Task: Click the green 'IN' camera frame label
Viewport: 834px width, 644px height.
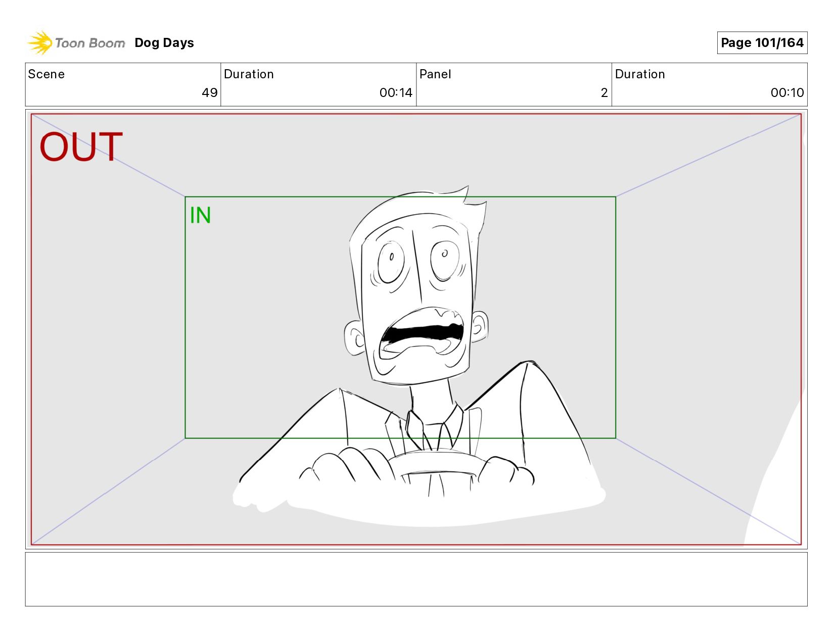Action: click(200, 216)
